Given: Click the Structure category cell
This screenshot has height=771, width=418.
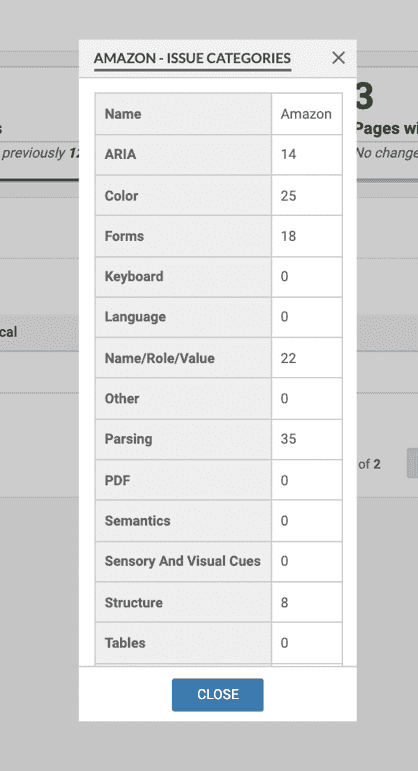Looking at the screenshot, I should coord(183,602).
